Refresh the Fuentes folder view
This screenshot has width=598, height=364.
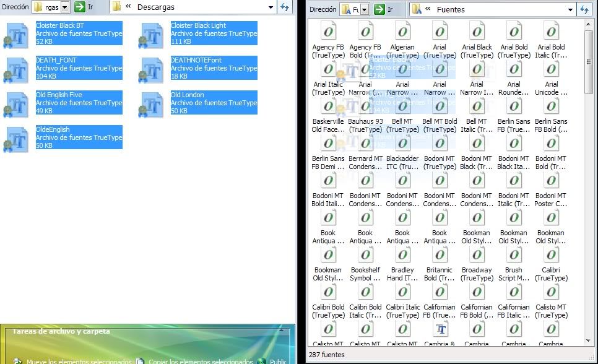pos(584,9)
